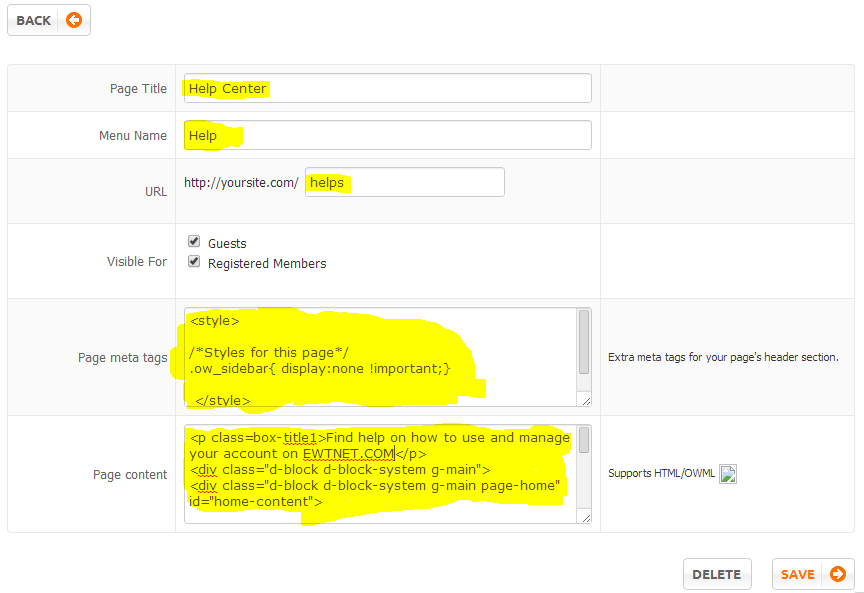Toggle the Guests visibility checkbox
The width and height of the screenshot is (864, 593).
point(194,242)
